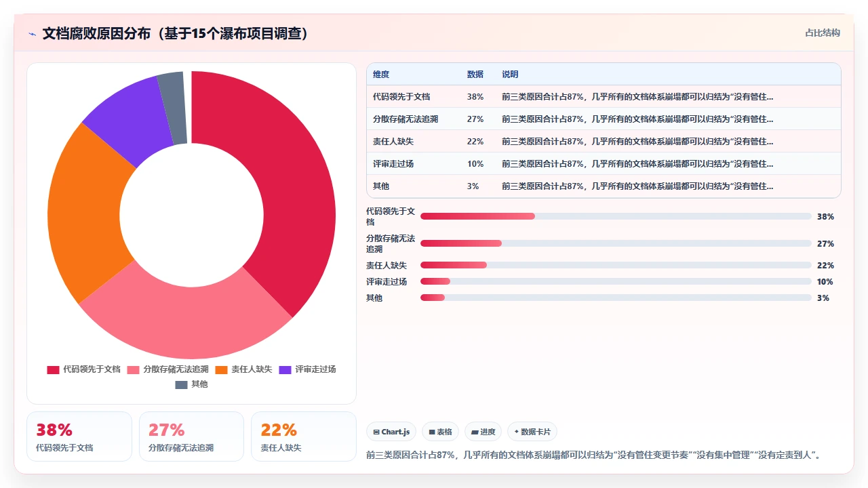The height and width of the screenshot is (488, 868).
Task: Click the 10% value in the table
Action: pyautogui.click(x=475, y=164)
